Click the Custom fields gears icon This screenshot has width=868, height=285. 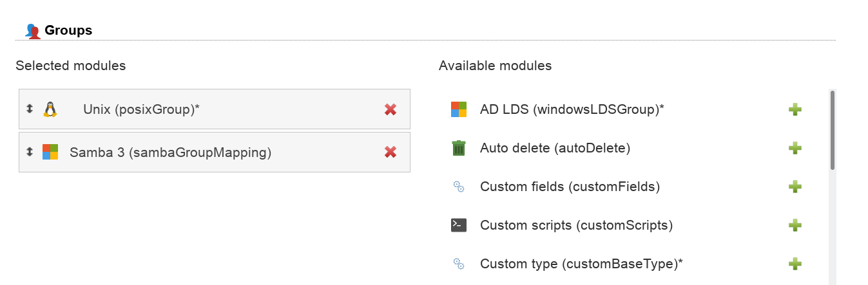[458, 187]
